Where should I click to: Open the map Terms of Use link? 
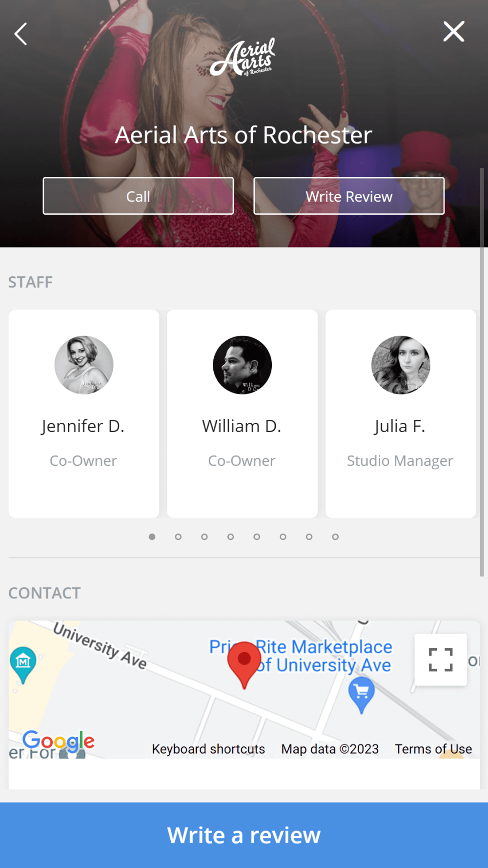(x=433, y=749)
